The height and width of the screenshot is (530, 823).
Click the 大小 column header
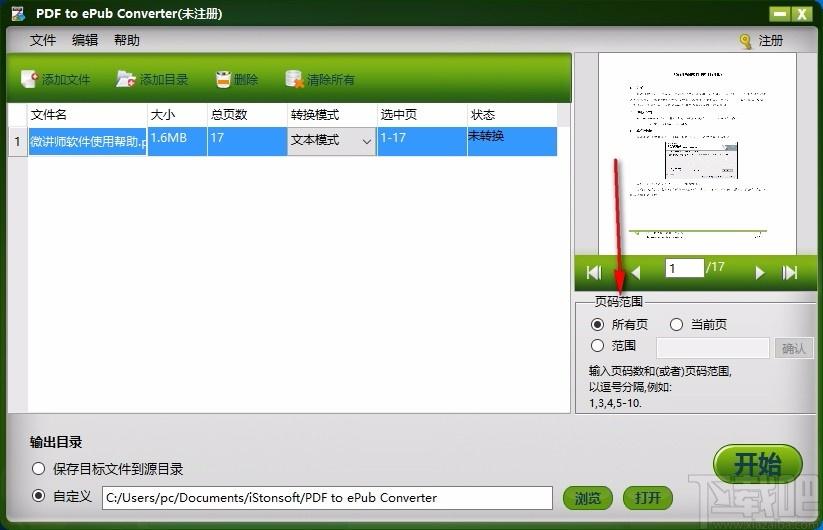pos(177,115)
